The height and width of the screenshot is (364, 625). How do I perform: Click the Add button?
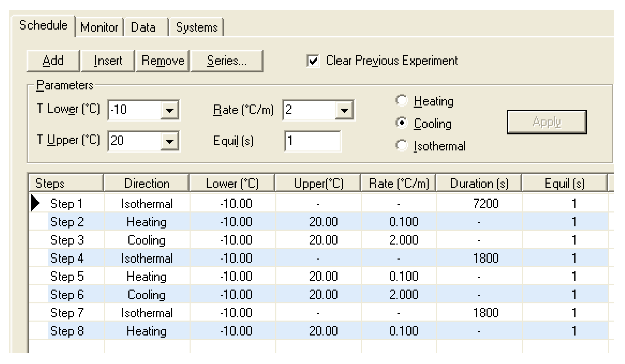[x=53, y=61]
